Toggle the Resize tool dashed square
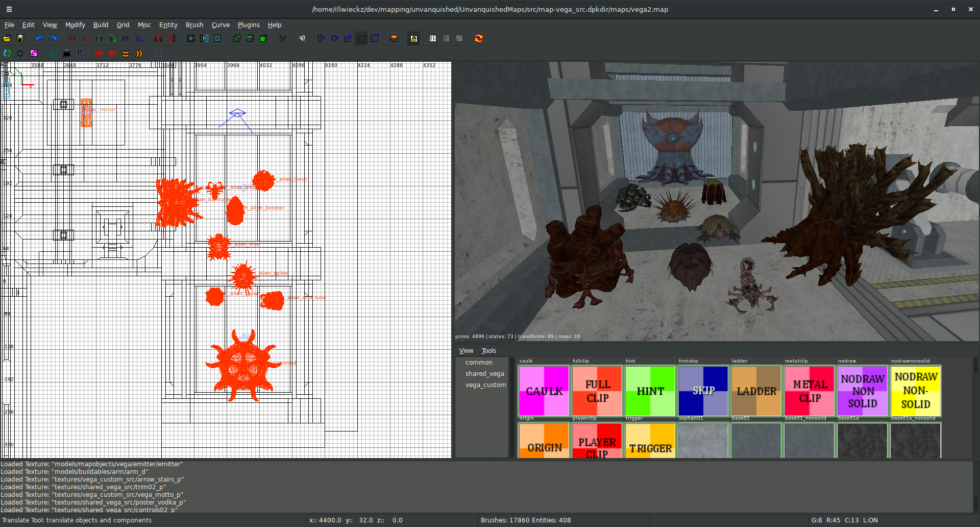The height and width of the screenshot is (527, 980). tap(361, 38)
